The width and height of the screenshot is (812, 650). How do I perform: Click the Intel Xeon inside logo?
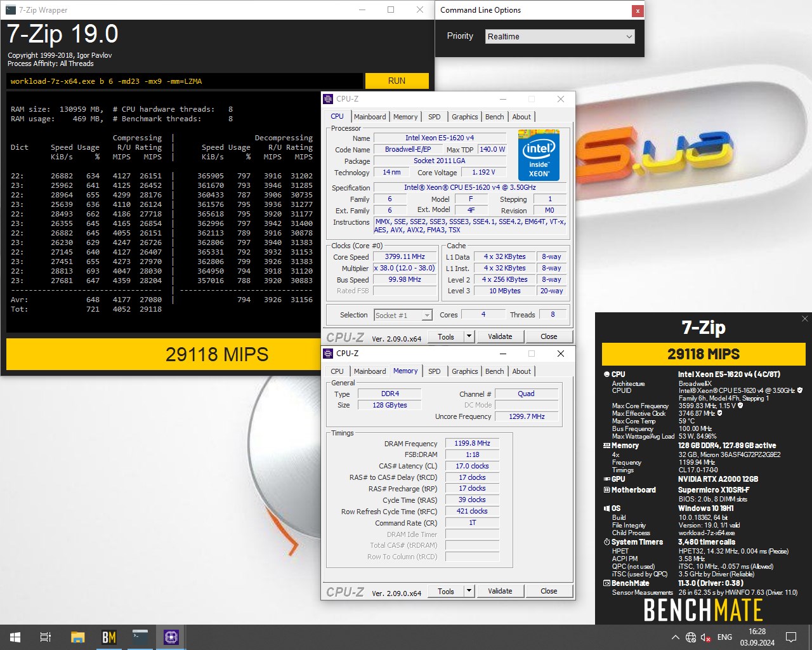point(539,156)
